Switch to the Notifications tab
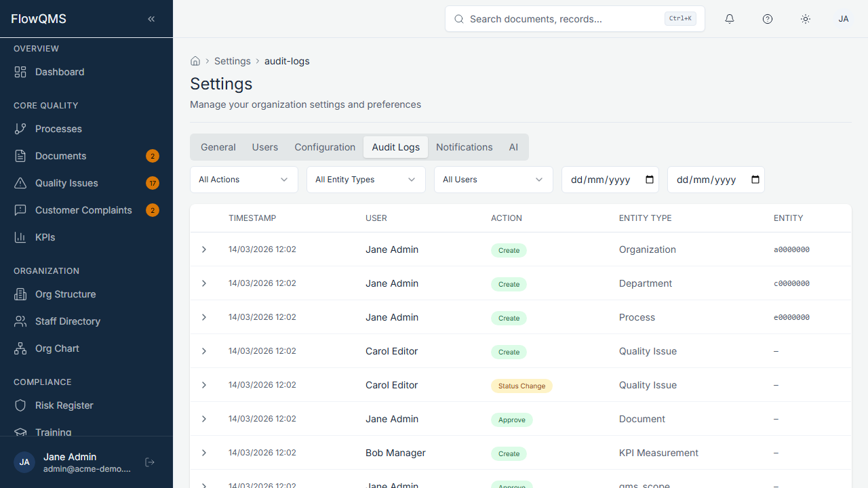 [x=464, y=147]
